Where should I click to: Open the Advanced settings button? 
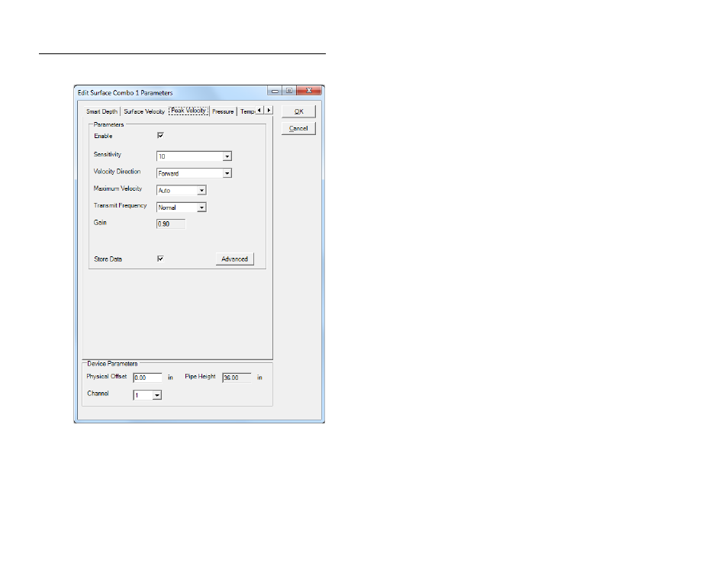(234, 259)
